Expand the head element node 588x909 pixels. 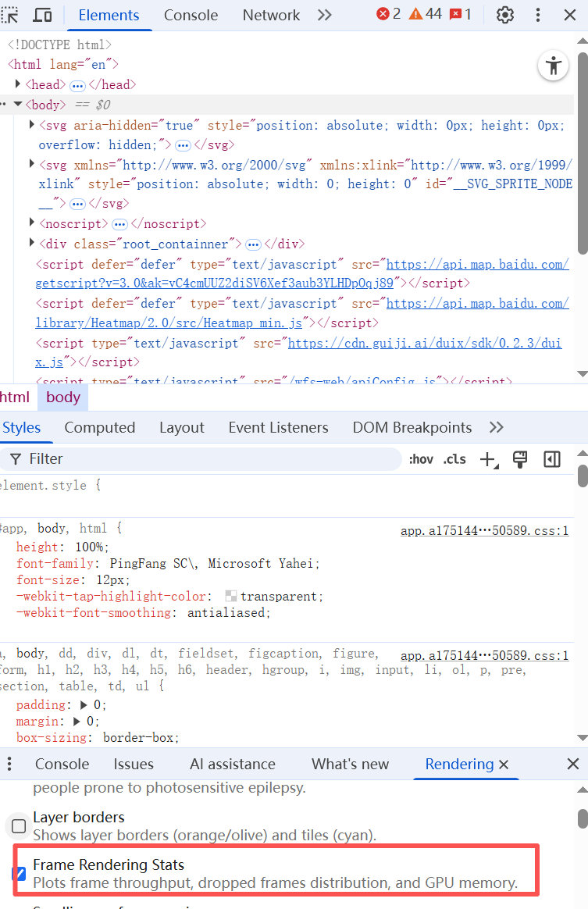pyautogui.click(x=18, y=84)
